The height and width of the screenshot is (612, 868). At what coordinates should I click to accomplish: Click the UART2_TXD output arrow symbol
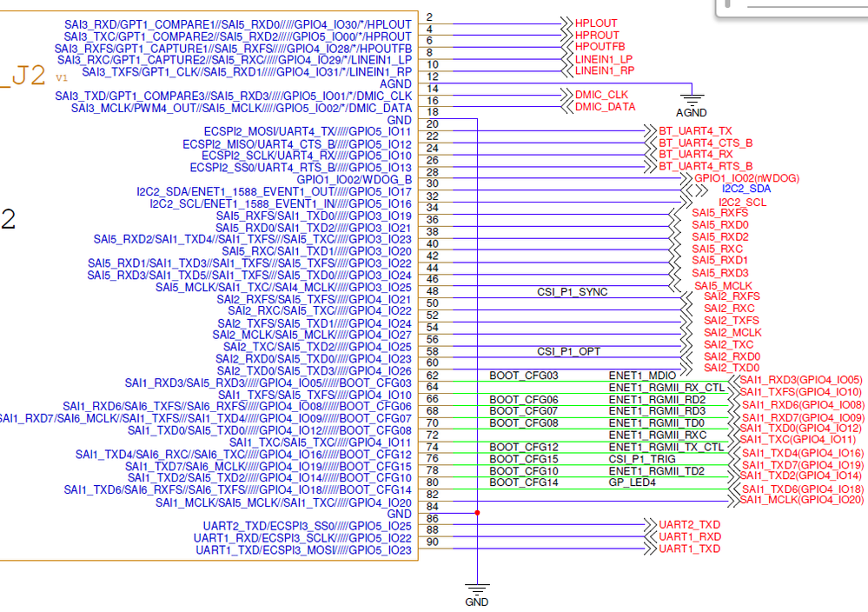tap(648, 525)
